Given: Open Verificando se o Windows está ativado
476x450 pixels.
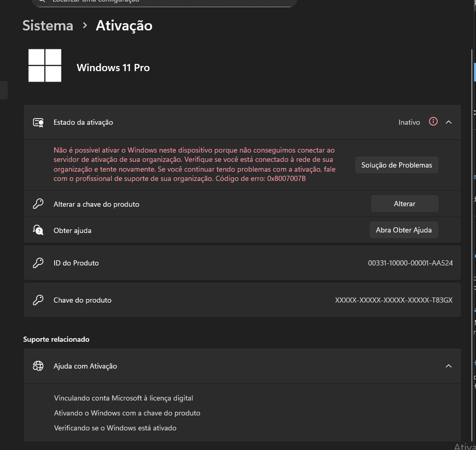Looking at the screenshot, I should click(x=115, y=428).
